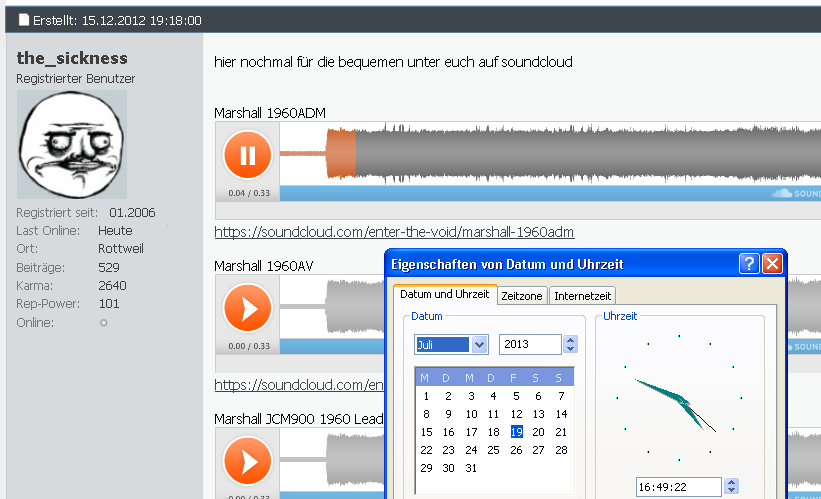Click the post document icon beside Erstellt
Viewport: 821px width, 499px height.
tap(24, 20)
